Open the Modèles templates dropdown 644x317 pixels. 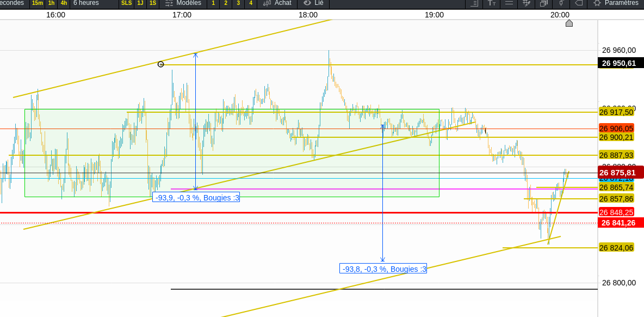183,3
